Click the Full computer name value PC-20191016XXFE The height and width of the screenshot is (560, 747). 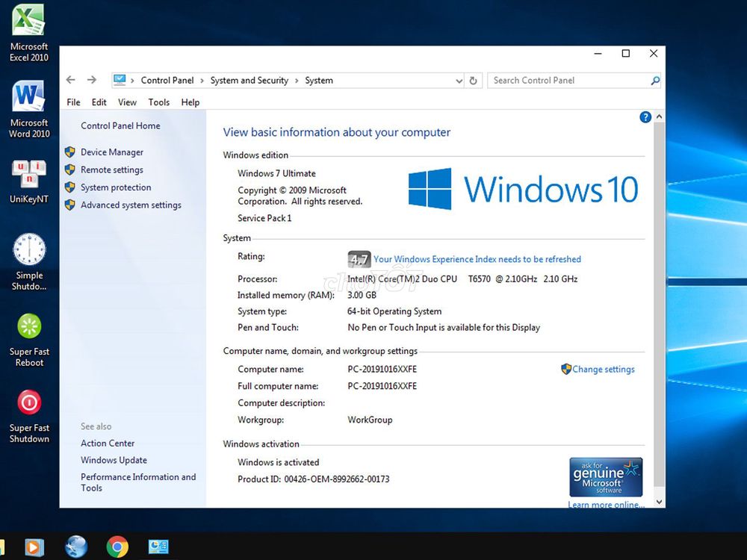pos(382,386)
